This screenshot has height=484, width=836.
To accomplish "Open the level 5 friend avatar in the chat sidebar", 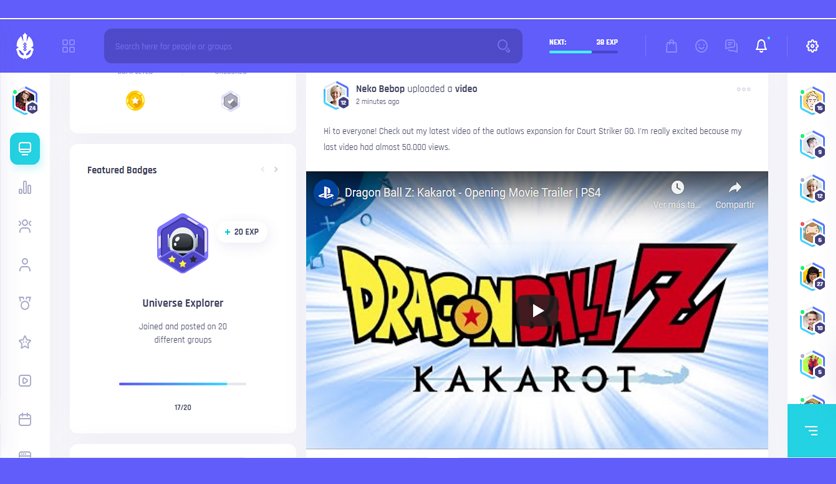I will coord(812,365).
